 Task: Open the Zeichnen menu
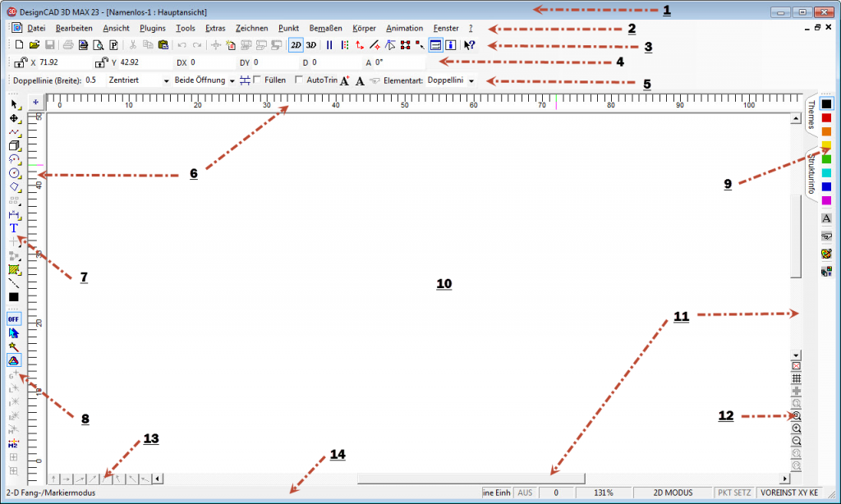click(x=251, y=28)
